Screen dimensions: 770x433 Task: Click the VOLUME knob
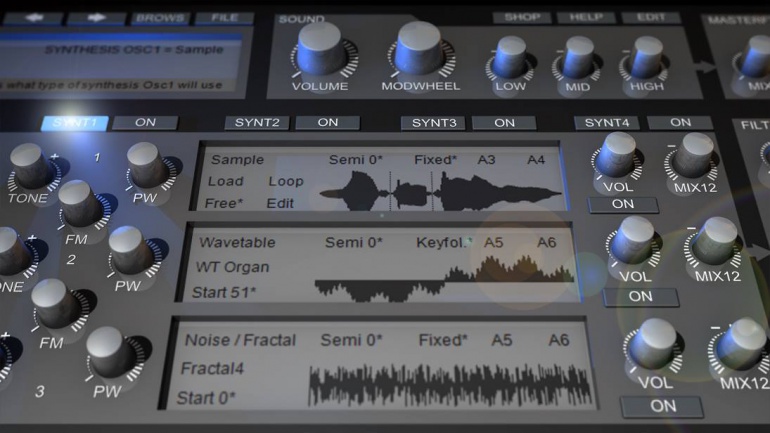click(x=320, y=50)
